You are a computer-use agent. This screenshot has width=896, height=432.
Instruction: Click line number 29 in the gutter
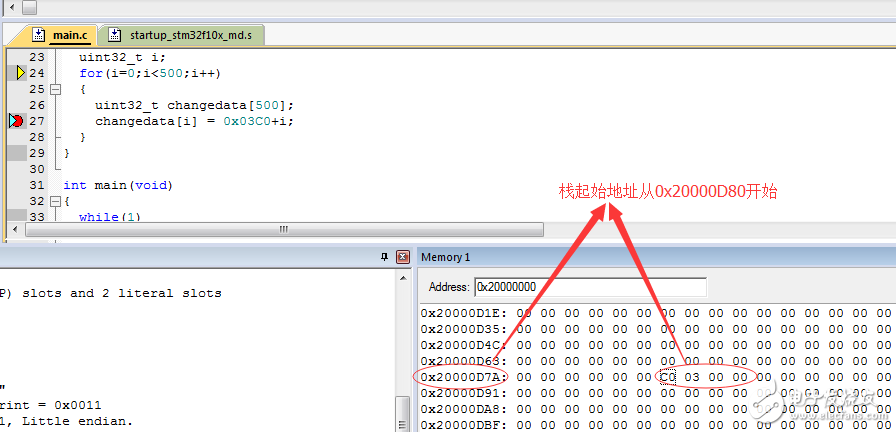point(37,153)
